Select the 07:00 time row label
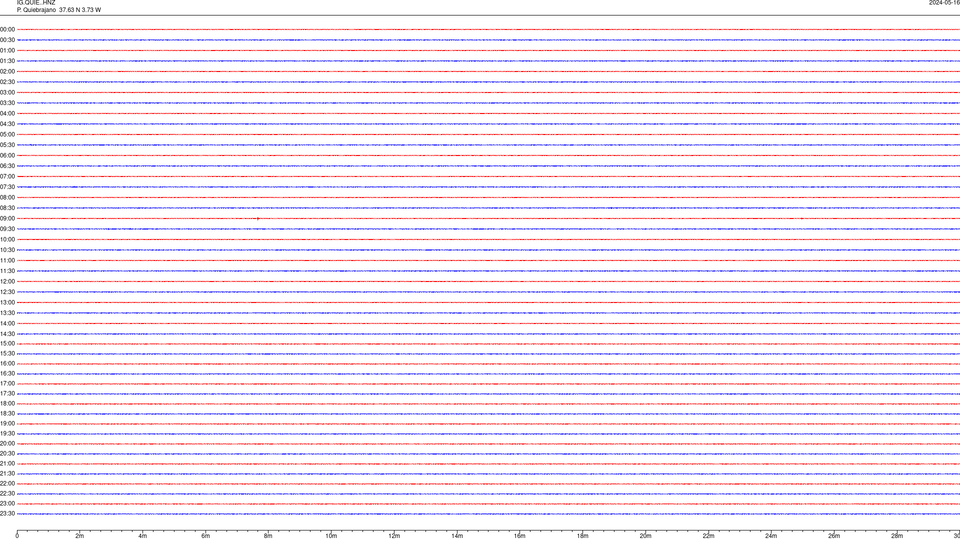 7,176
